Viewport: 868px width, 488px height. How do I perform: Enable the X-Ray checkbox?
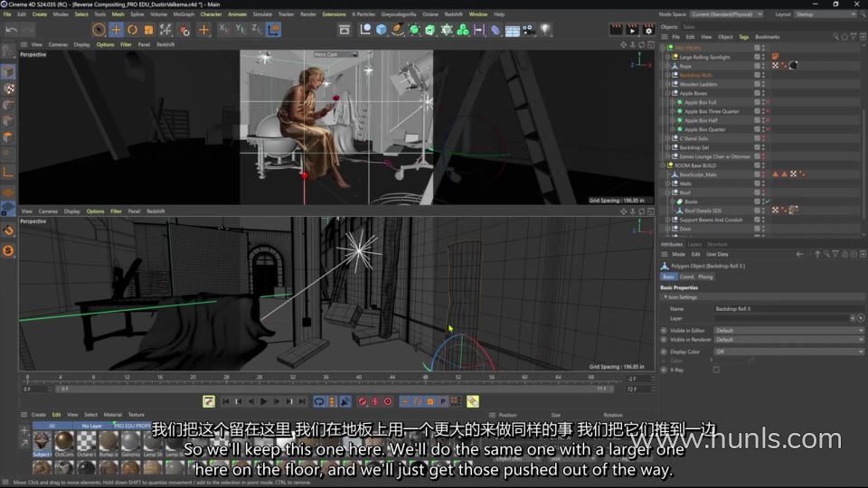(x=716, y=370)
